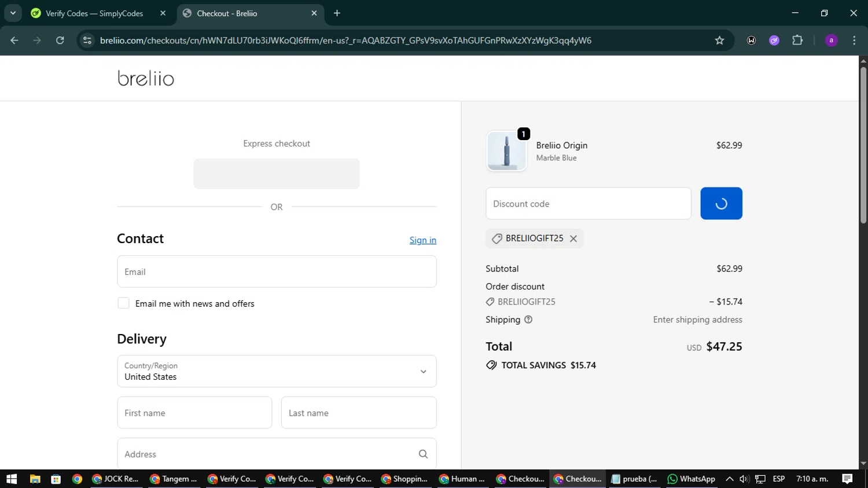868x488 pixels.
Task: Focus the Last name field
Action: click(359, 413)
